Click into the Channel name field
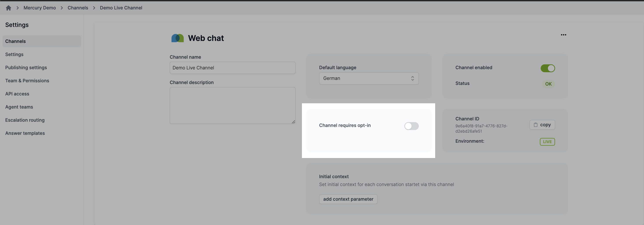The image size is (644, 225). point(232,68)
